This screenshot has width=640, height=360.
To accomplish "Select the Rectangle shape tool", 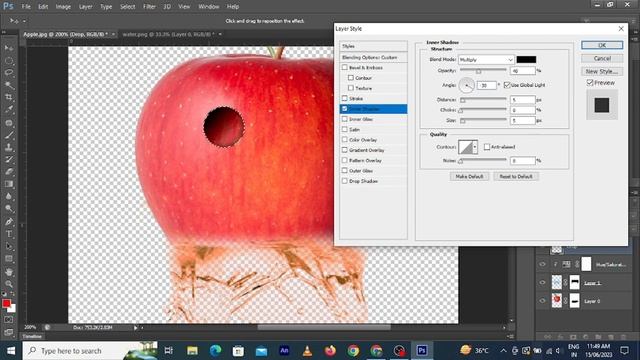I will click(x=9, y=259).
